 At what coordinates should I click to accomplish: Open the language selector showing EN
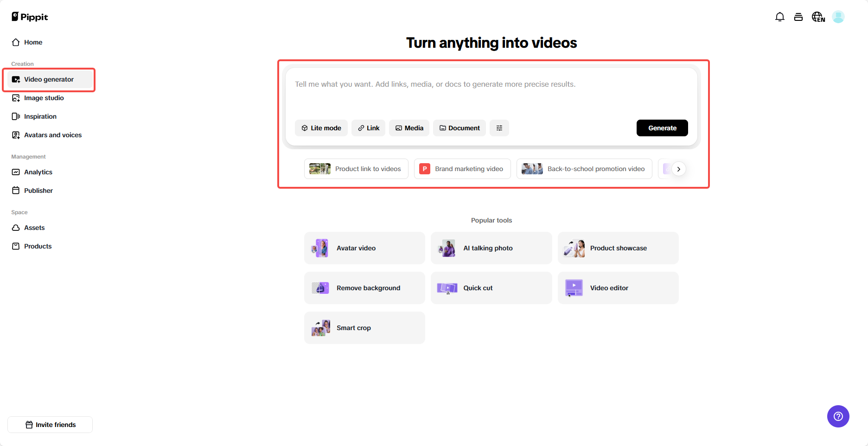[x=818, y=17]
